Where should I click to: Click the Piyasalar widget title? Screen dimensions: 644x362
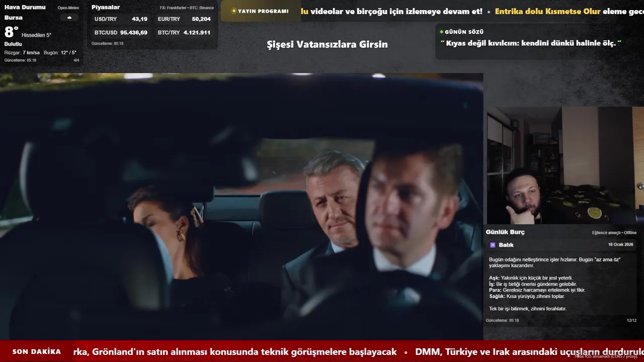click(x=106, y=7)
